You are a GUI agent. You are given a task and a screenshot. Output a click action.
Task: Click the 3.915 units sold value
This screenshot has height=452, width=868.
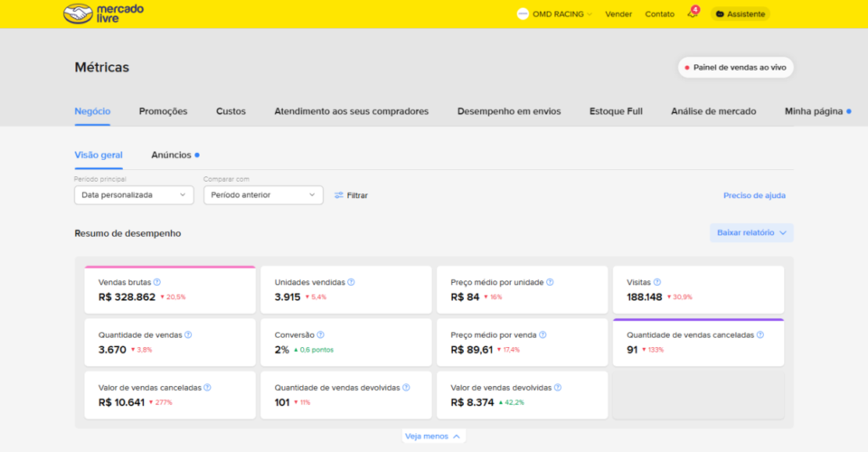[x=288, y=297]
